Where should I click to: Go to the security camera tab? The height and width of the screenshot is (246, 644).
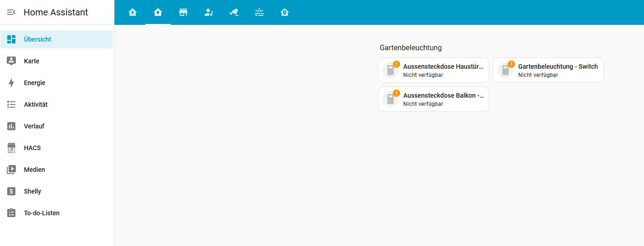[234, 12]
